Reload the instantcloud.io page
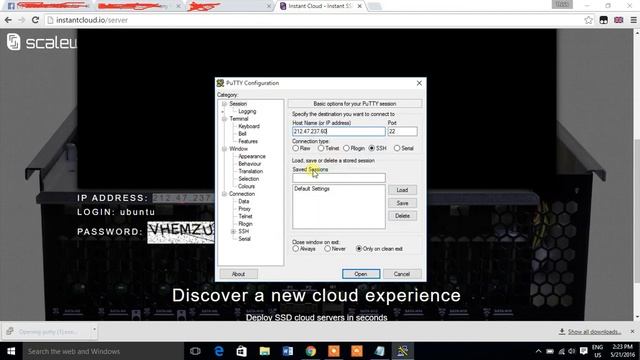Image resolution: width=640 pixels, height=360 pixels. [36, 20]
